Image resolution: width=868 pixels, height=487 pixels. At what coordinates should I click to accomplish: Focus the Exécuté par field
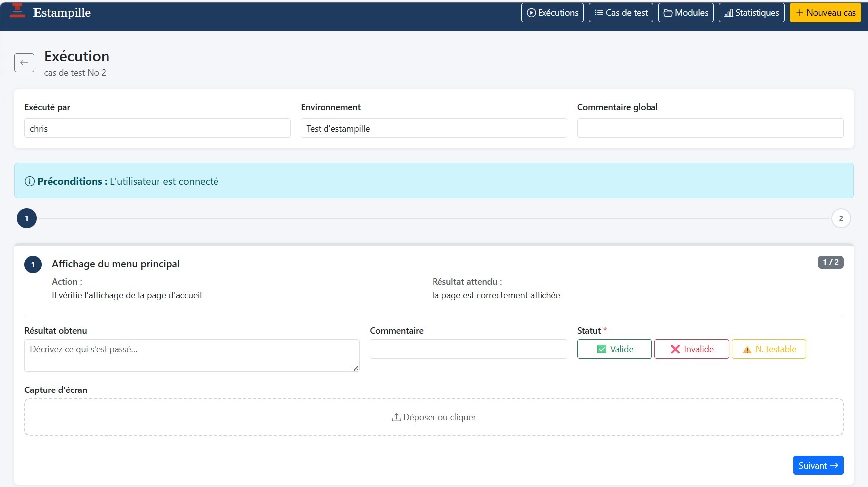[x=157, y=128]
